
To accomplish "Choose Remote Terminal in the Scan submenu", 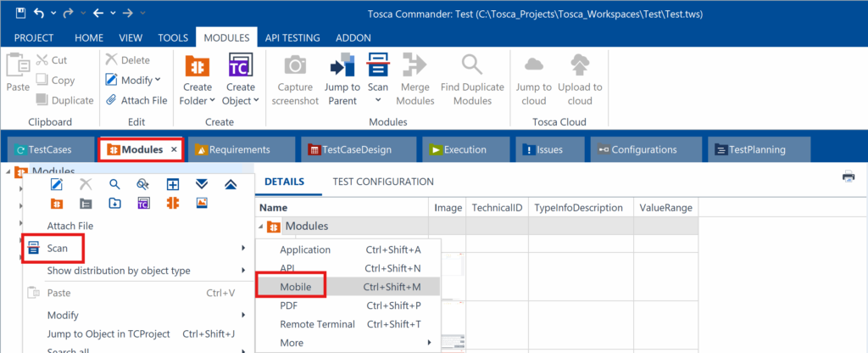I will tap(348, 324).
